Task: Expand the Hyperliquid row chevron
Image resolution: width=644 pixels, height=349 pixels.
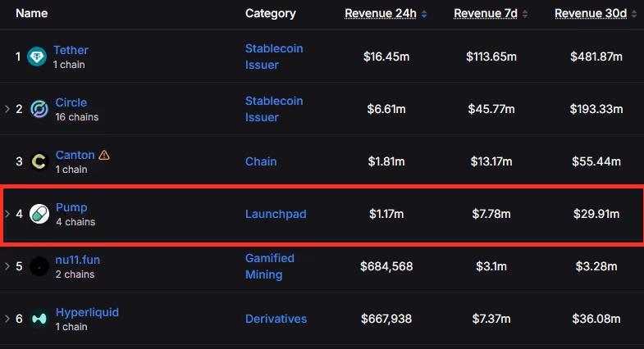Action: click(7, 319)
